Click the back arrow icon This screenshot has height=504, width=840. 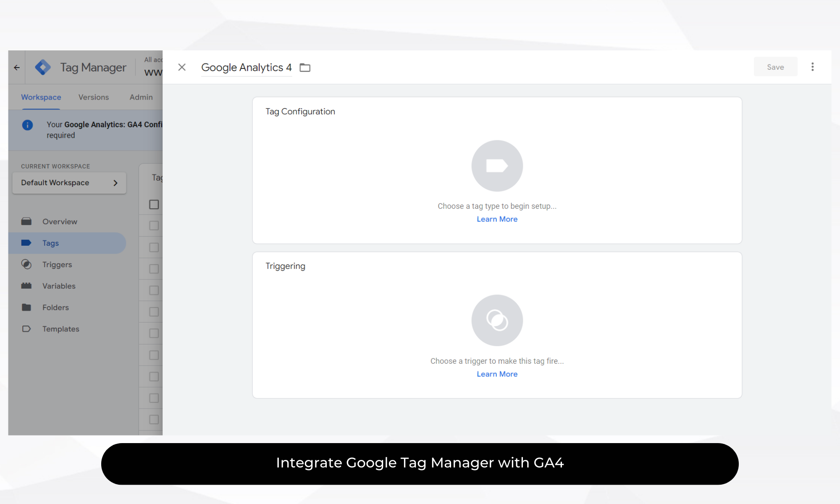[17, 67]
